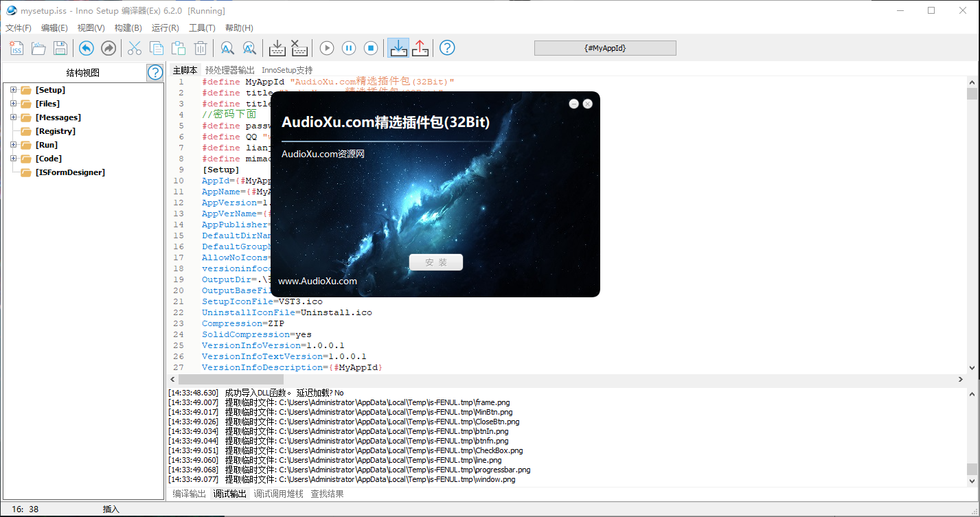Expand the [Files] section in the tree
The height and width of the screenshot is (517, 980).
pos(13,104)
